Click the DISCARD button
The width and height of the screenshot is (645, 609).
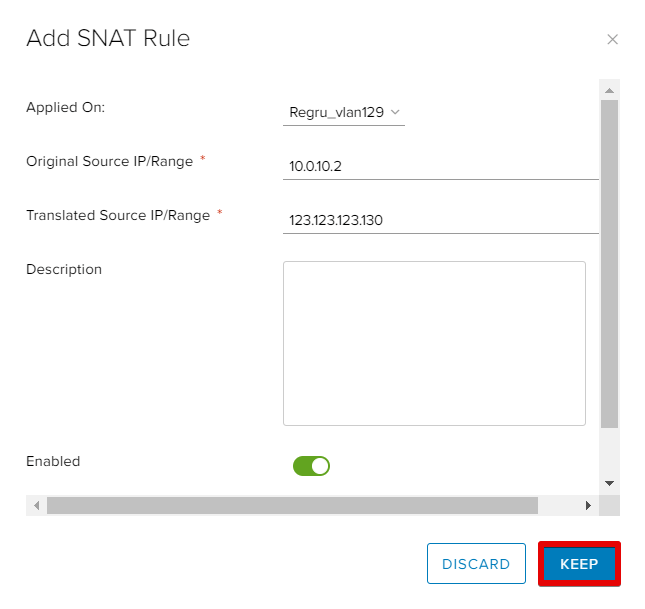(476, 563)
